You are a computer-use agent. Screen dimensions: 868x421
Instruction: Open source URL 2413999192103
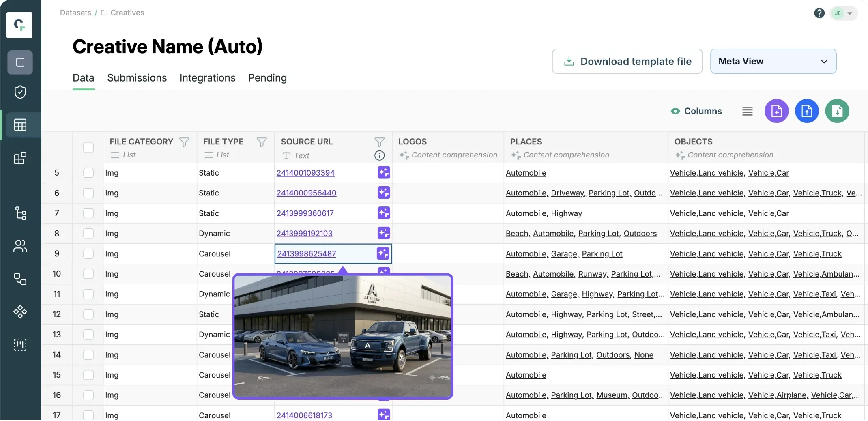(x=304, y=234)
